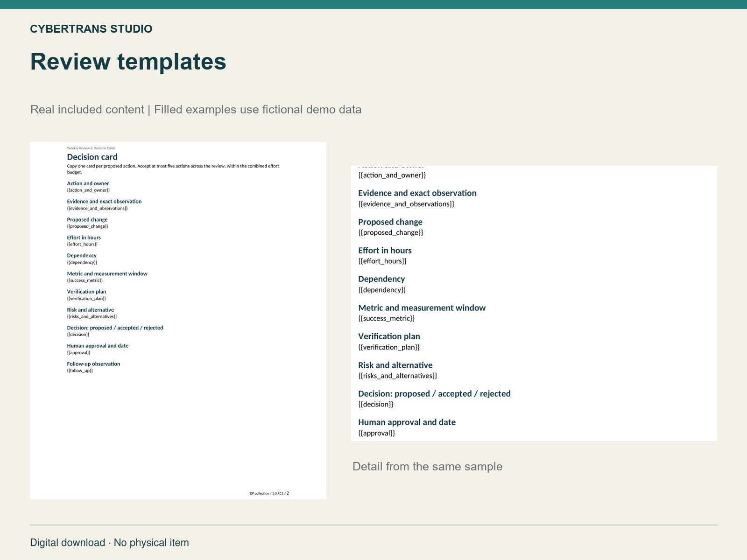747x560 pixels.
Task: Click the 'Real included content' subtitle line
Action: (196, 110)
